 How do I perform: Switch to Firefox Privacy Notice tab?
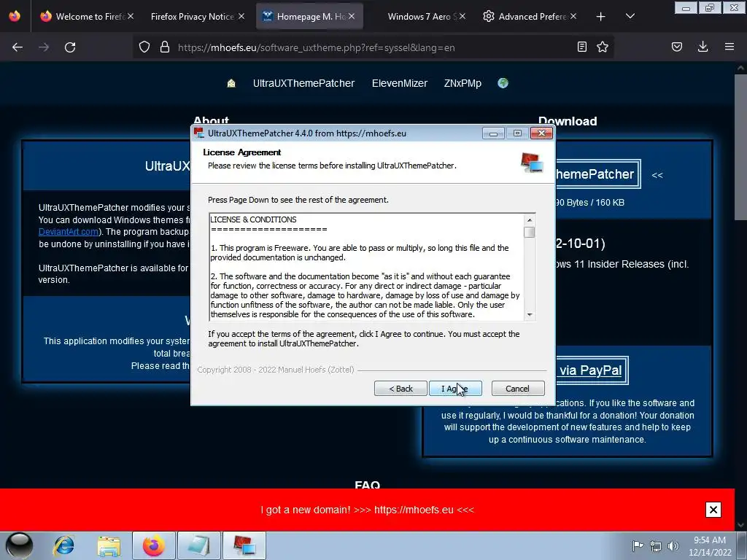(197, 16)
